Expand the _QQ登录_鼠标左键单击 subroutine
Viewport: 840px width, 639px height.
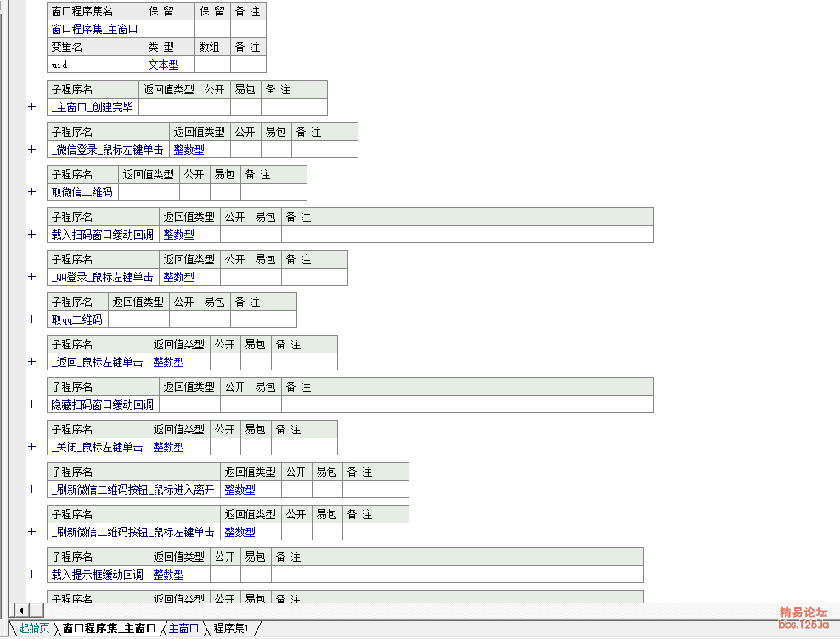tap(31, 277)
